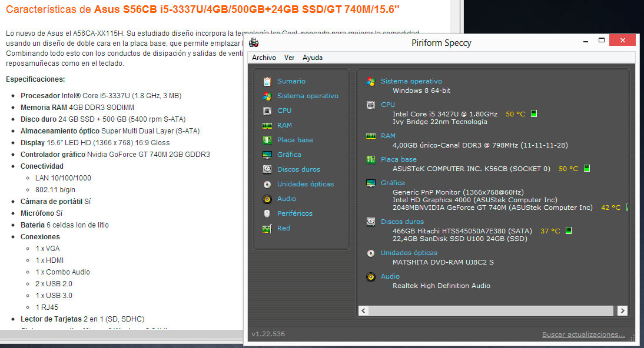Click the motherboard temperature green indicator icon
644x348 pixels.
587,168
